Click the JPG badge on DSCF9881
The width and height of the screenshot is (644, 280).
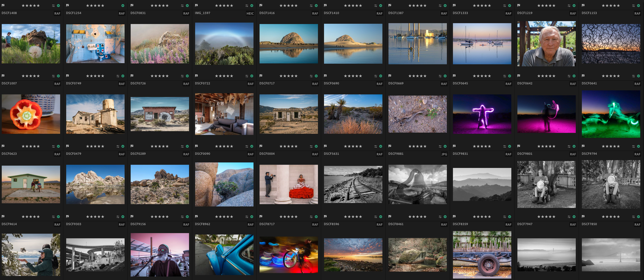[x=444, y=154]
